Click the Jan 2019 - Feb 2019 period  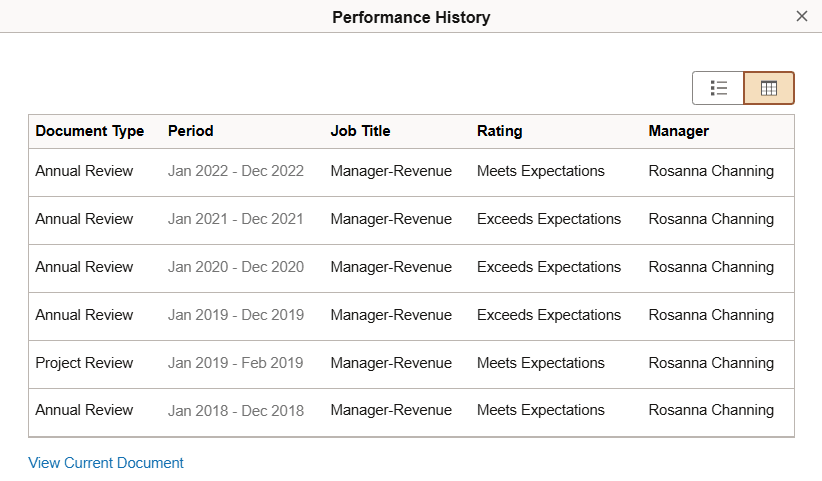tap(235, 363)
